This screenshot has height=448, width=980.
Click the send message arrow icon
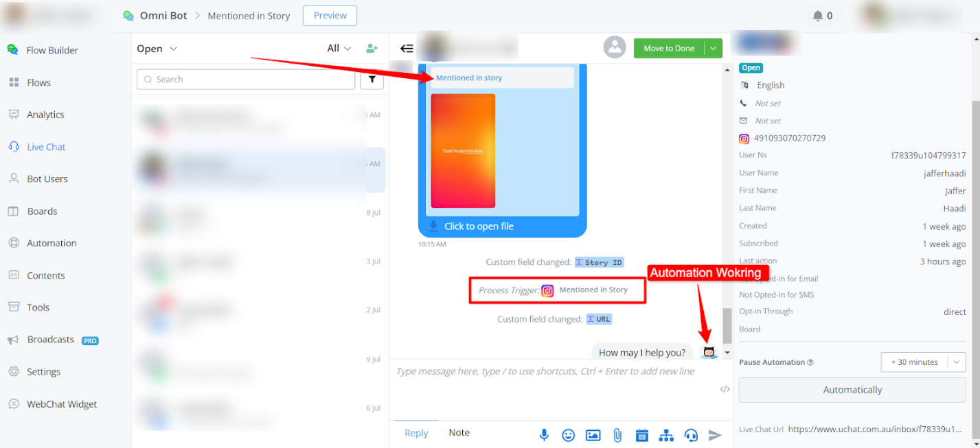pyautogui.click(x=715, y=435)
